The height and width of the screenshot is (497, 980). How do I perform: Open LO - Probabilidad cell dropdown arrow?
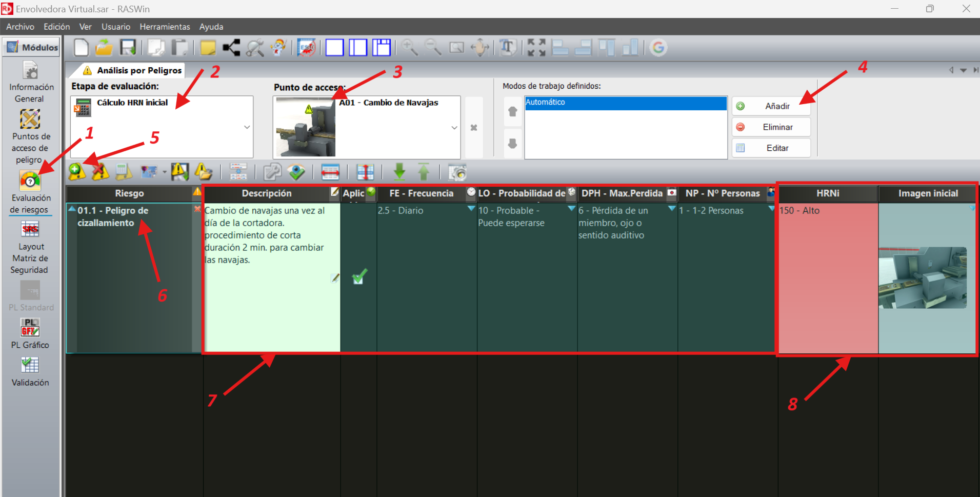coord(571,208)
